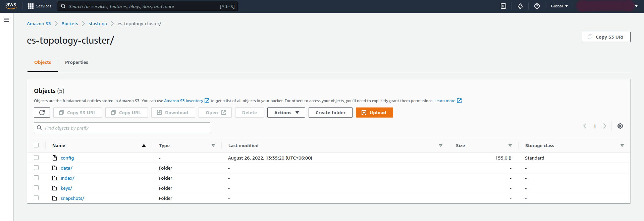The image size is (644, 221).
Task: Open the notifications bell icon
Action: click(520, 6)
